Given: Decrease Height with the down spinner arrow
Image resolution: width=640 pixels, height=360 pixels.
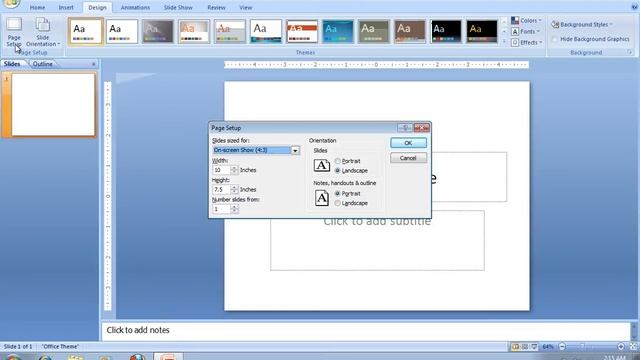Looking at the screenshot, I should [234, 192].
